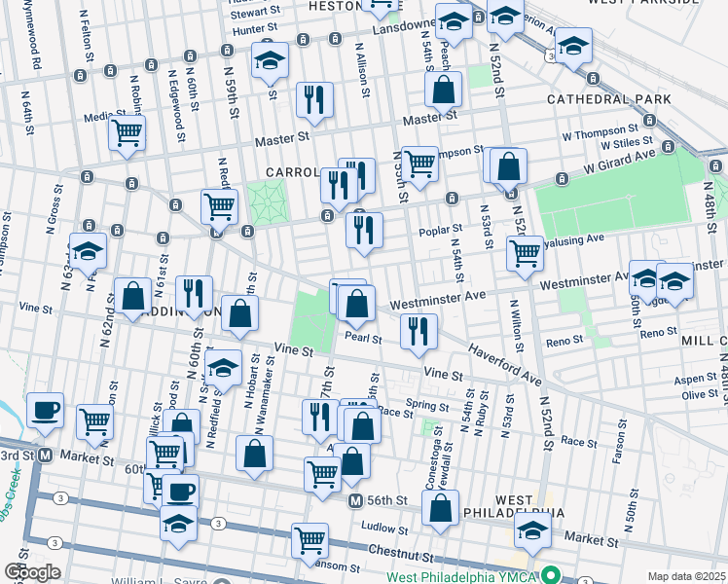Viewport: 728px width, 584px height.
Task: Select the shopping cart marker near Media St
Action: (127, 133)
